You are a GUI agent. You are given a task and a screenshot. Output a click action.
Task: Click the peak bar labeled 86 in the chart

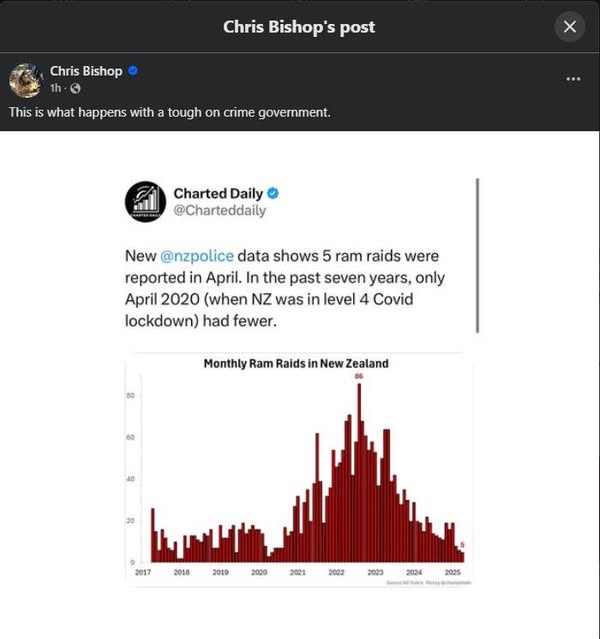pyautogui.click(x=359, y=473)
